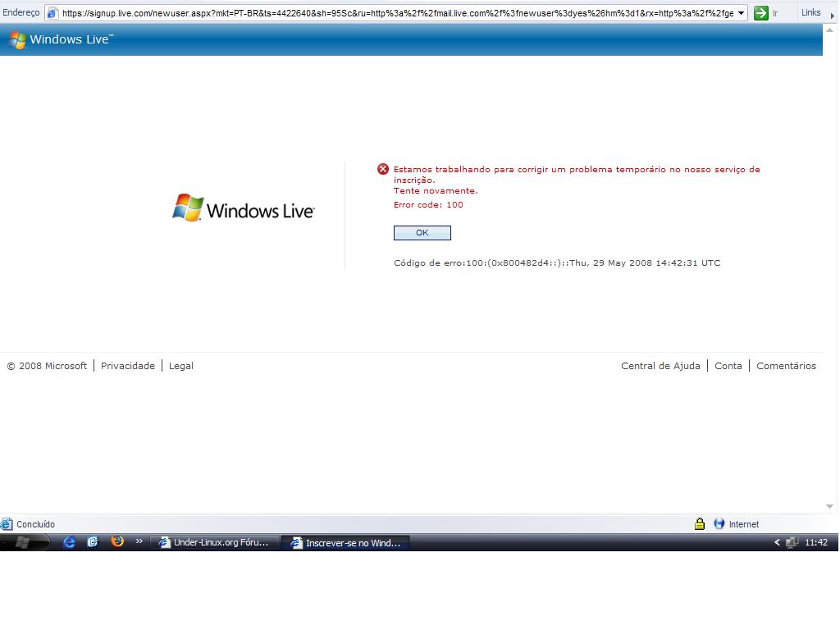Viewport: 840px width, 630px height.
Task: Click the large Windows Live flag logo
Action: [243, 208]
